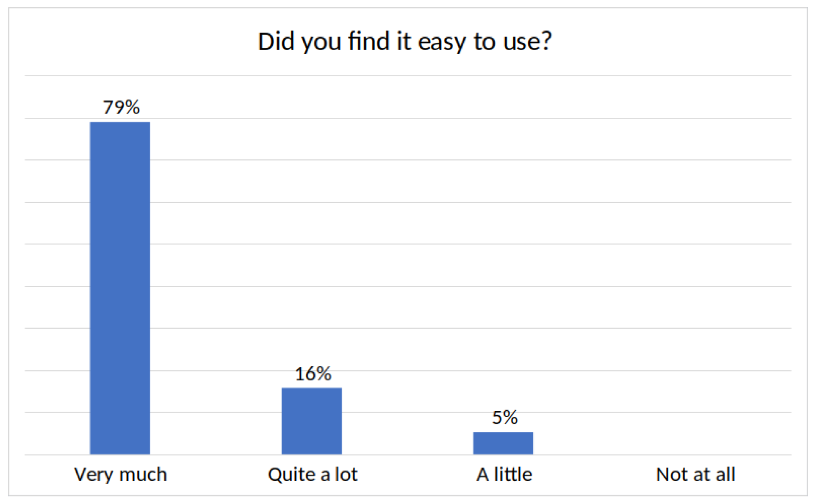Select the "Quite a lot" axis label
814x504 pixels.
coord(313,474)
